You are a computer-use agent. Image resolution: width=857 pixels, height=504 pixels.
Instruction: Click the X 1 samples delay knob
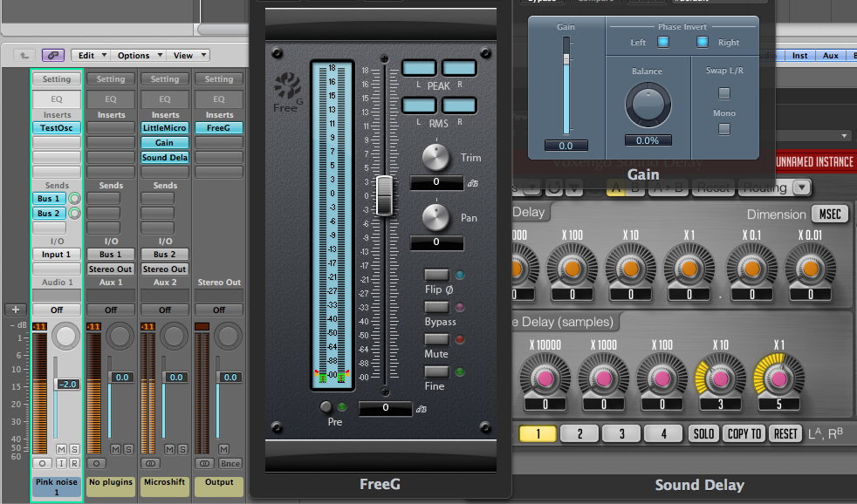click(x=778, y=378)
